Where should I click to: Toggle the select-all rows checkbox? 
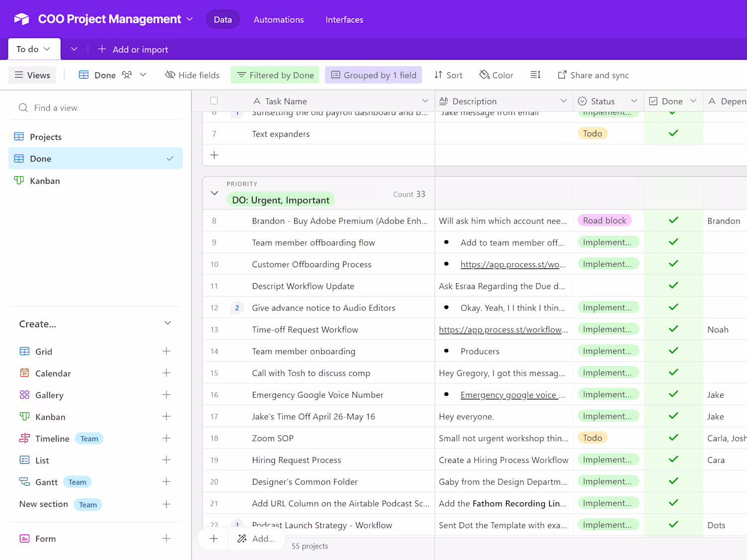pyautogui.click(x=214, y=101)
